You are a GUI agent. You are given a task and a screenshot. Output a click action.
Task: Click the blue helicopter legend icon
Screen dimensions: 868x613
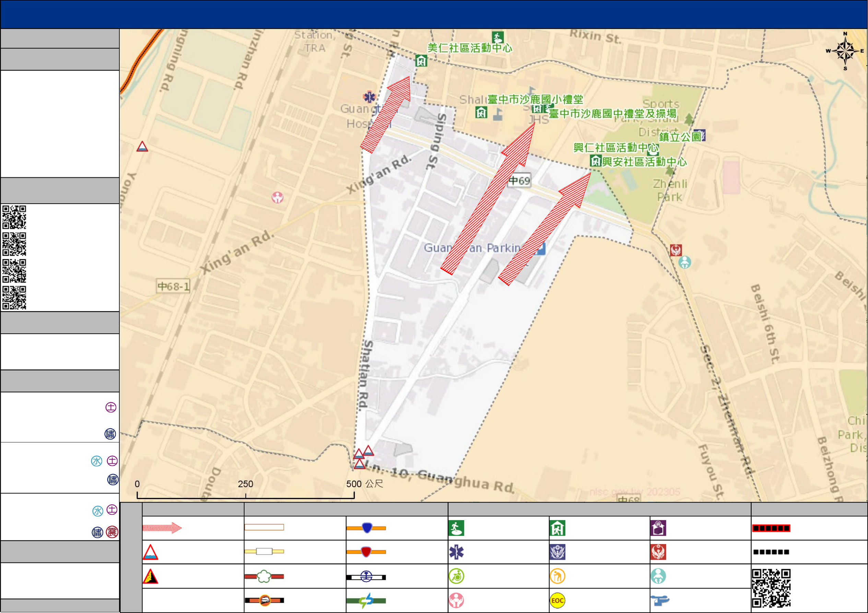[660, 601]
